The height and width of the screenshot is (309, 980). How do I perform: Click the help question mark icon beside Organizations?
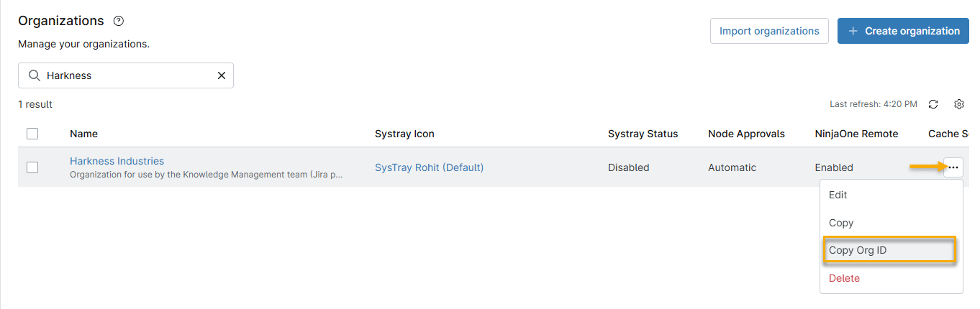coord(119,22)
